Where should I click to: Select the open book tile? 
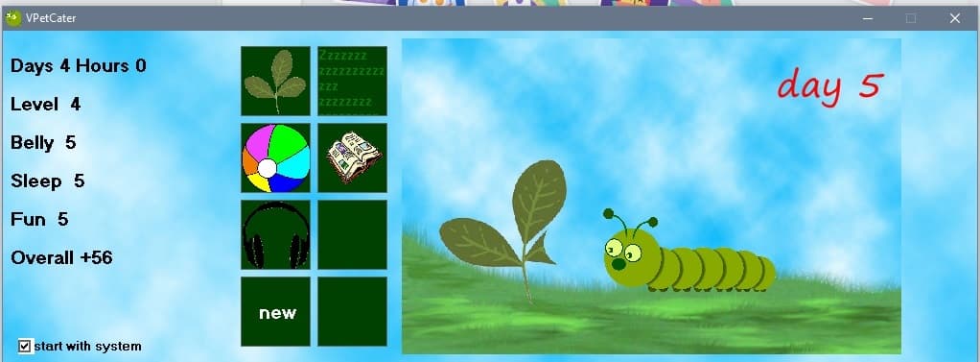[353, 157]
